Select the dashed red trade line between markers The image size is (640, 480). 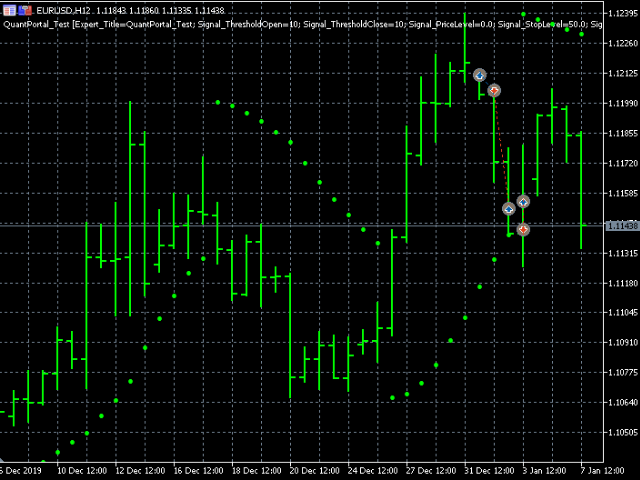(x=502, y=150)
